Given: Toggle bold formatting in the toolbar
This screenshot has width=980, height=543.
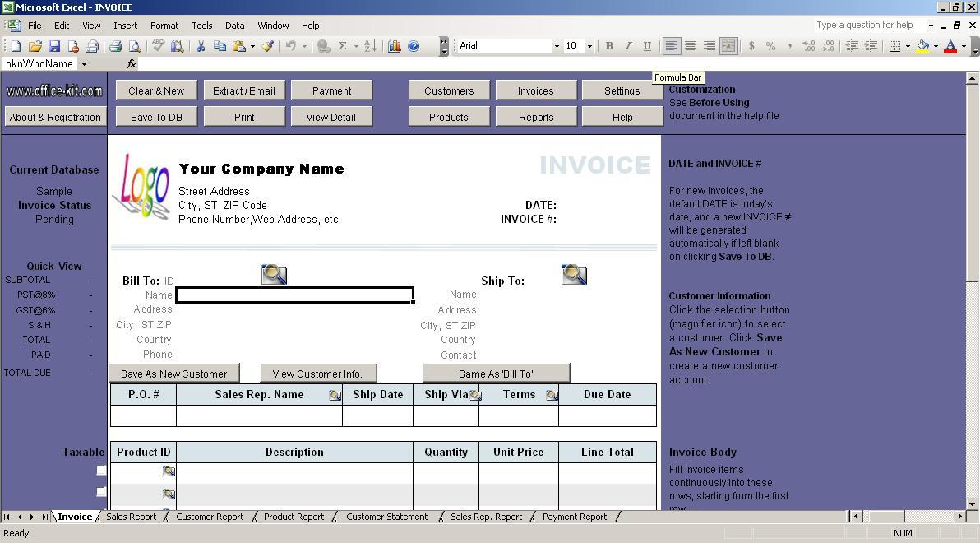Looking at the screenshot, I should [608, 45].
